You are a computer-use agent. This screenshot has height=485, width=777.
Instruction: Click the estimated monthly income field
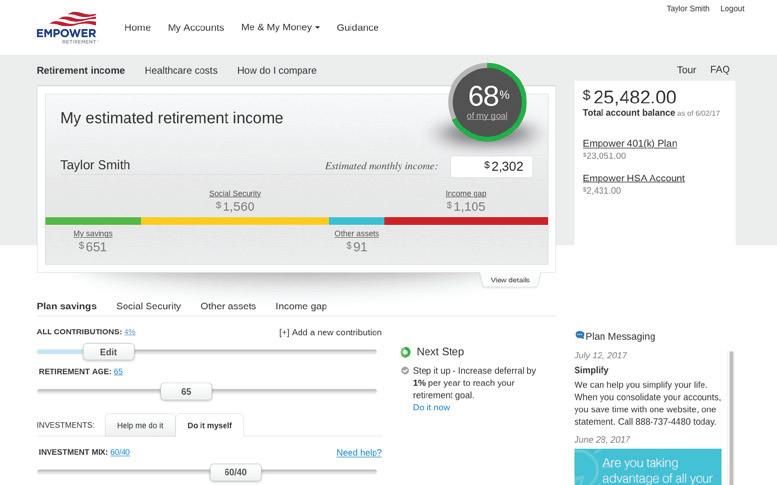click(x=491, y=166)
